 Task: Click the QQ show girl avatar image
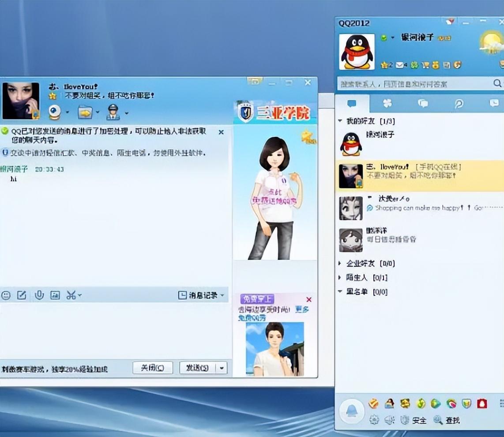pyautogui.click(x=275, y=198)
